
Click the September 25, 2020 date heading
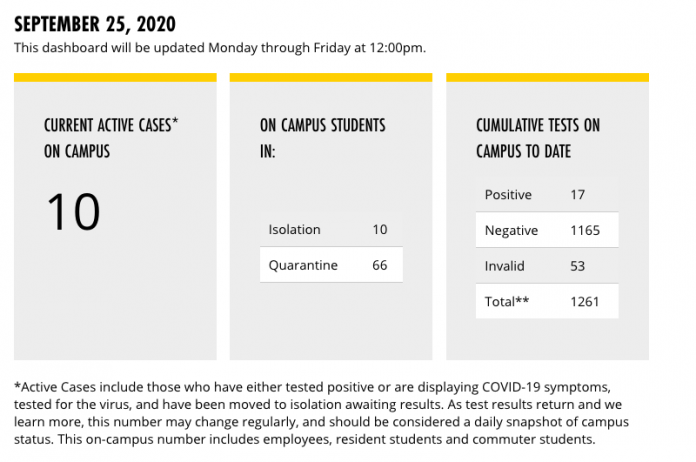tap(95, 24)
